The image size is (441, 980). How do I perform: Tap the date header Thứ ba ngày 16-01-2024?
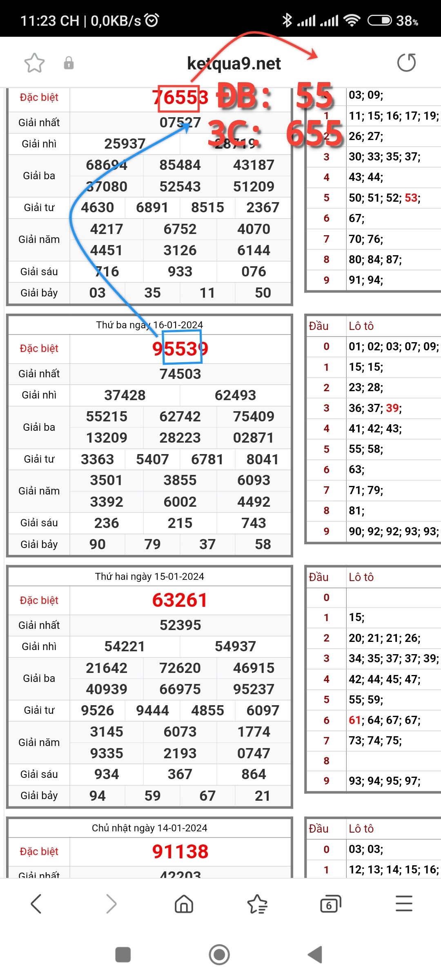point(149,325)
